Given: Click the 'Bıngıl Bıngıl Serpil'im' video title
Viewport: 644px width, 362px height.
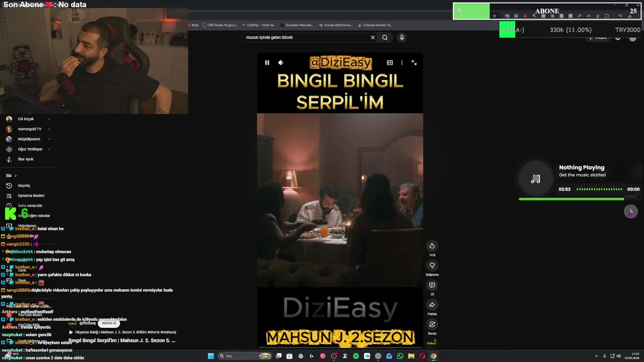Looking at the screenshot, I should [122, 341].
